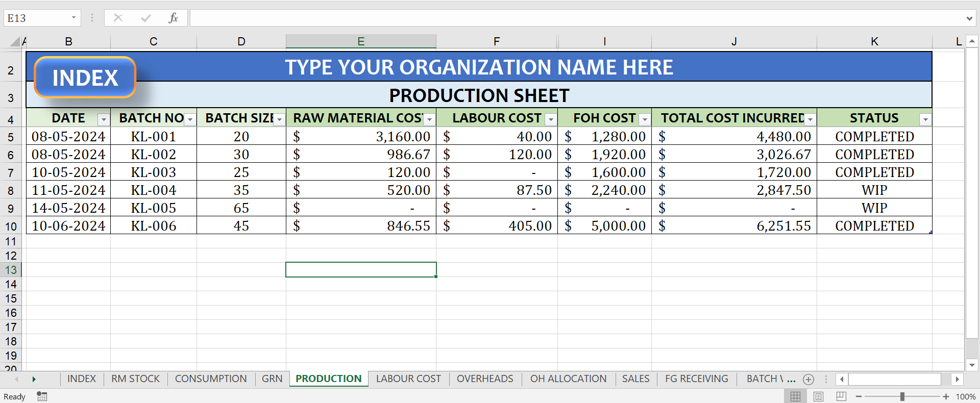
Task: Click horizontal scrollbar left arrow
Action: 842,379
